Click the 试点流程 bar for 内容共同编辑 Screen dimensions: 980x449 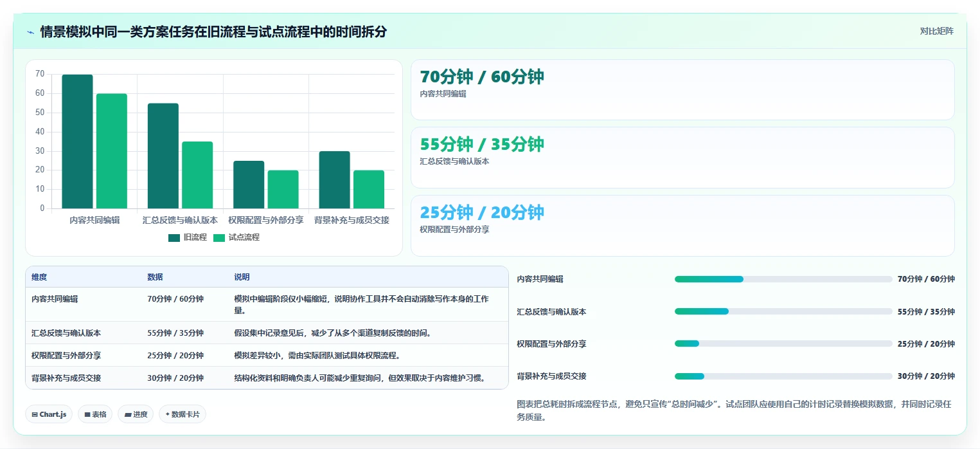tap(112, 151)
